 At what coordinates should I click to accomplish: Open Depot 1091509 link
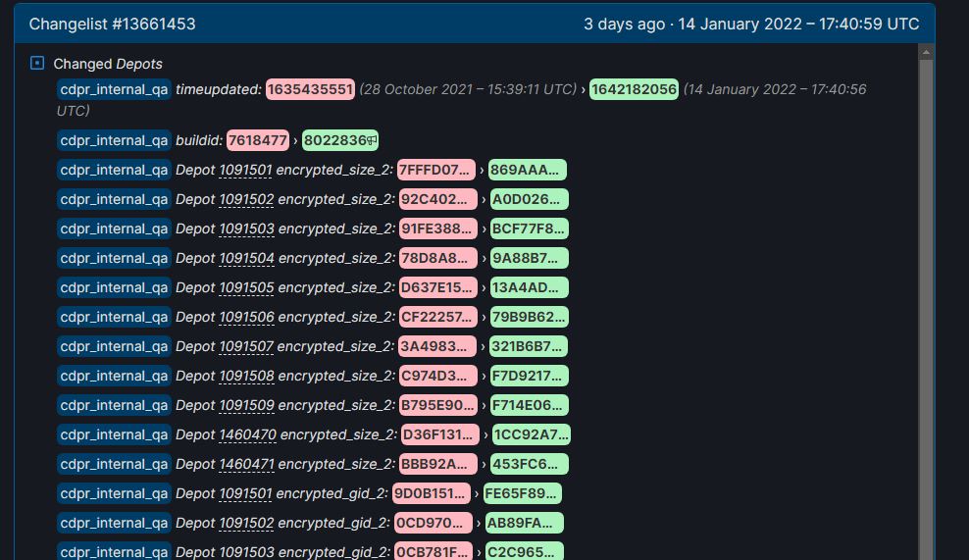[x=246, y=405]
